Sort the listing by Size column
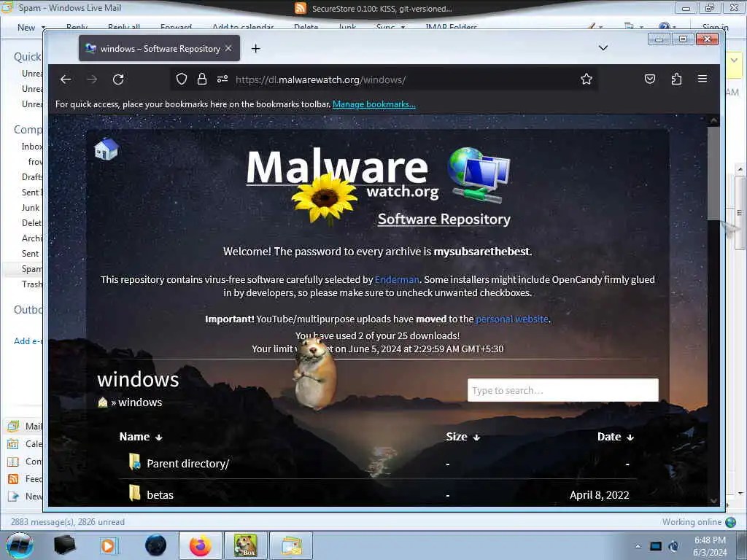Viewport: 747px width, 560px height. 462,437
